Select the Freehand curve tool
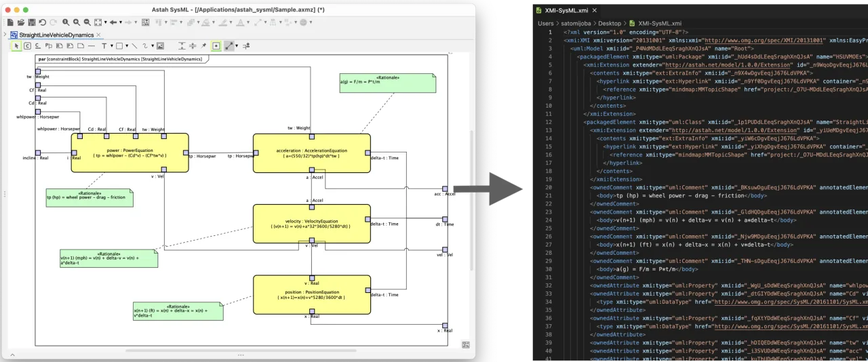The height and width of the screenshot is (362, 868). click(x=145, y=46)
